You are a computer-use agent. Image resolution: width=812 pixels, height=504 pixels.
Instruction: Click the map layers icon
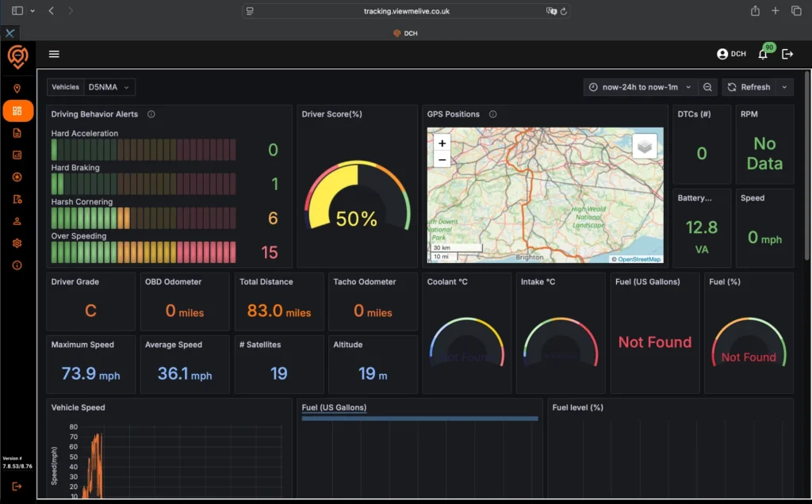pyautogui.click(x=645, y=146)
